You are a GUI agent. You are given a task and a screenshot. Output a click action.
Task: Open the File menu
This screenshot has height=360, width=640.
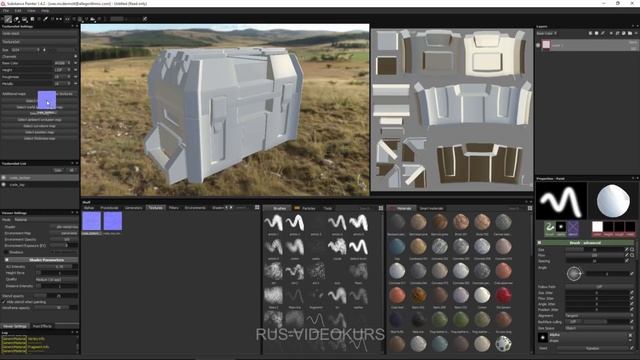tap(7, 11)
